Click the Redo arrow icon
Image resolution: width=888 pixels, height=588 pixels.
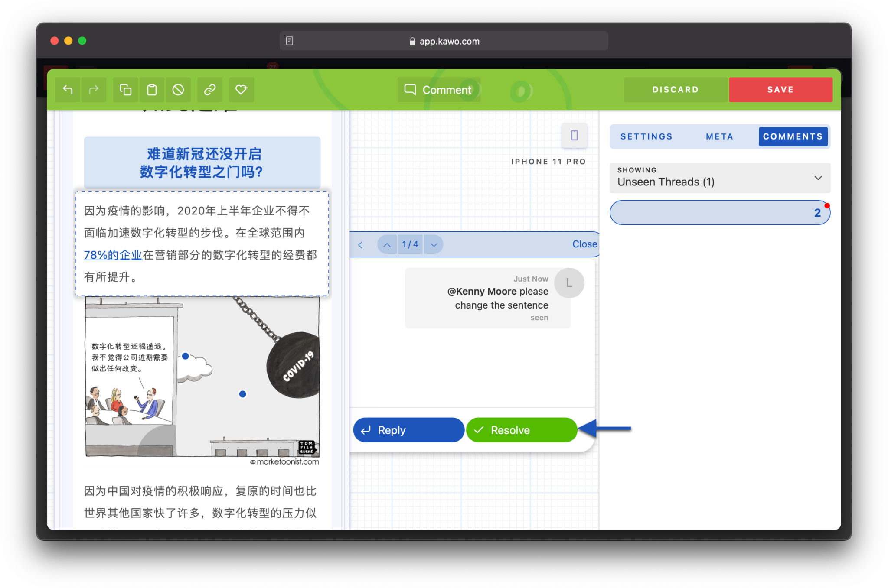click(x=94, y=90)
